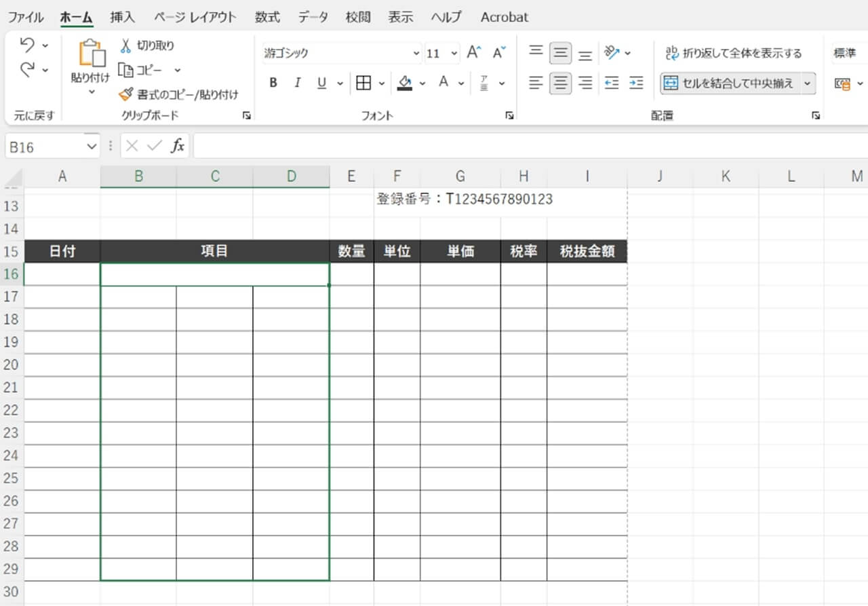Click 折り返して全体を表示する wrap text button

click(732, 53)
